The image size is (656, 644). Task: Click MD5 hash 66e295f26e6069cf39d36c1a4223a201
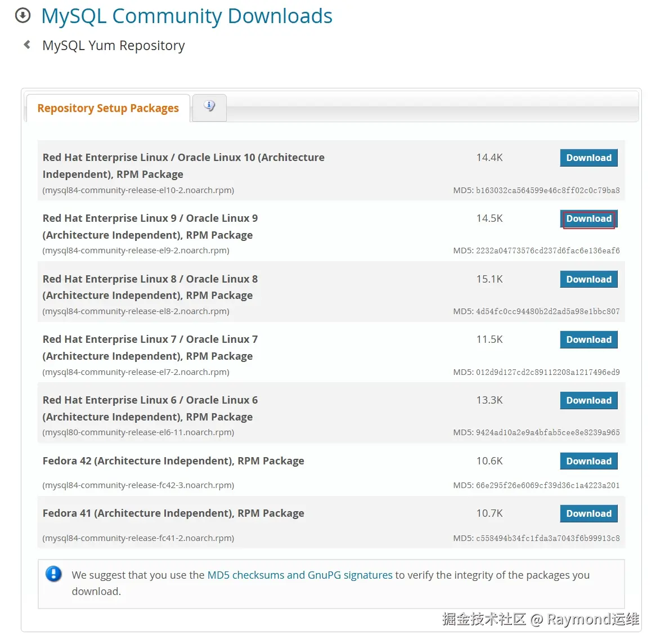[x=547, y=485]
